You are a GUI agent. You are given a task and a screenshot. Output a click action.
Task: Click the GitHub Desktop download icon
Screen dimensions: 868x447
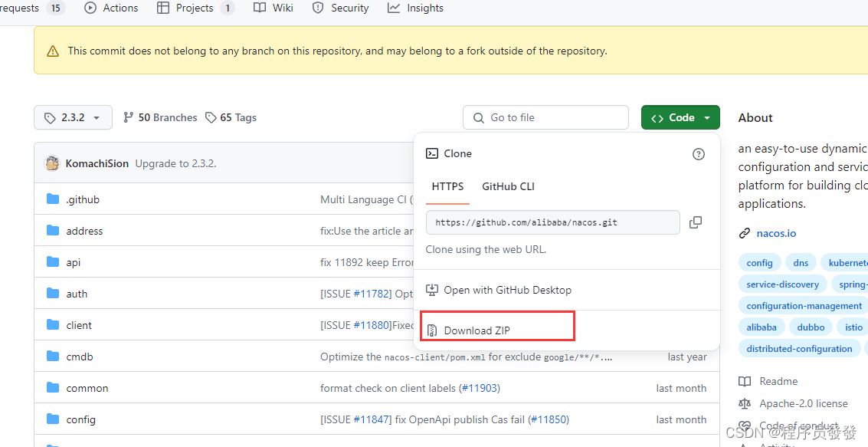432,290
